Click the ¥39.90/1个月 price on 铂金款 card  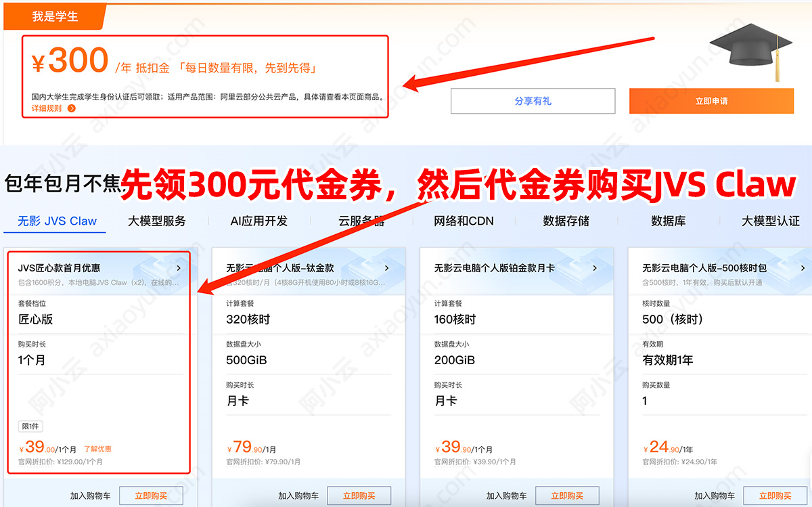(x=464, y=447)
